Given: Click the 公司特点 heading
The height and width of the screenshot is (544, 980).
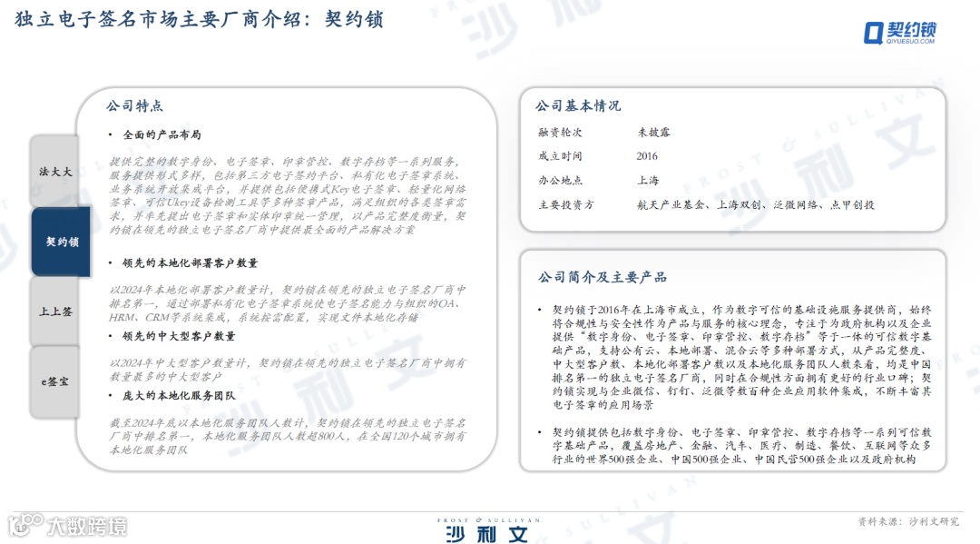Looking at the screenshot, I should click(x=134, y=105).
